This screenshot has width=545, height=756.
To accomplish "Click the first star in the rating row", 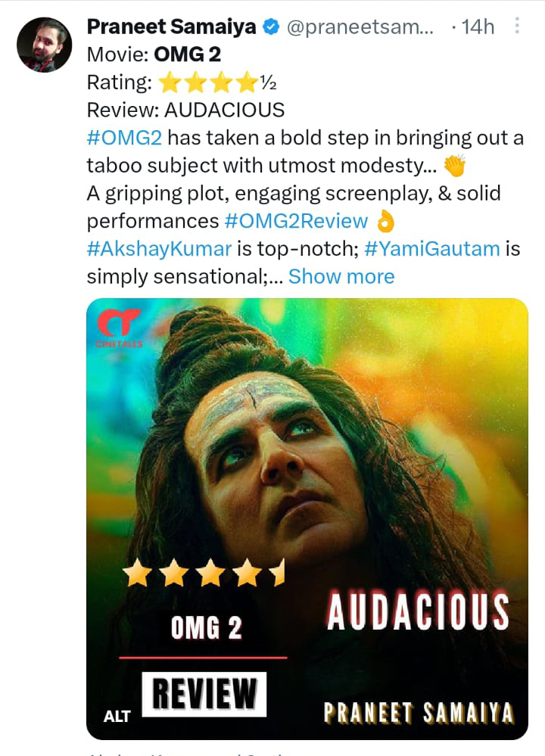I will coord(170,81).
